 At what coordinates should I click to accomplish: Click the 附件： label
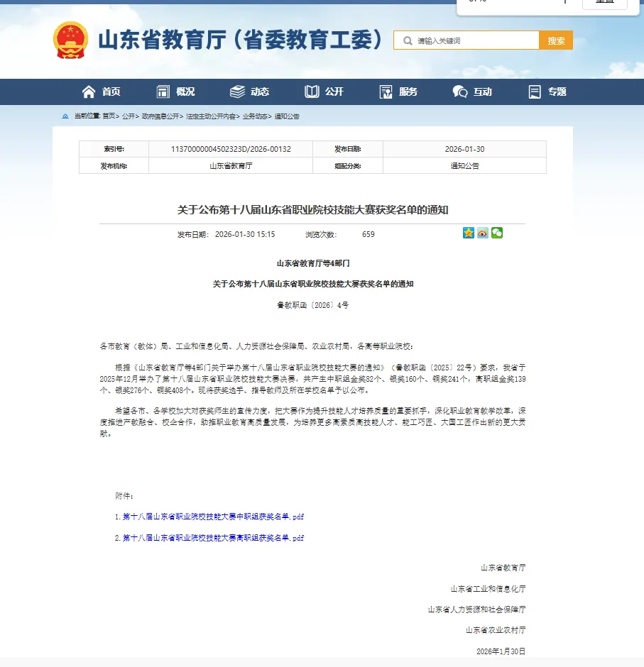(x=124, y=496)
